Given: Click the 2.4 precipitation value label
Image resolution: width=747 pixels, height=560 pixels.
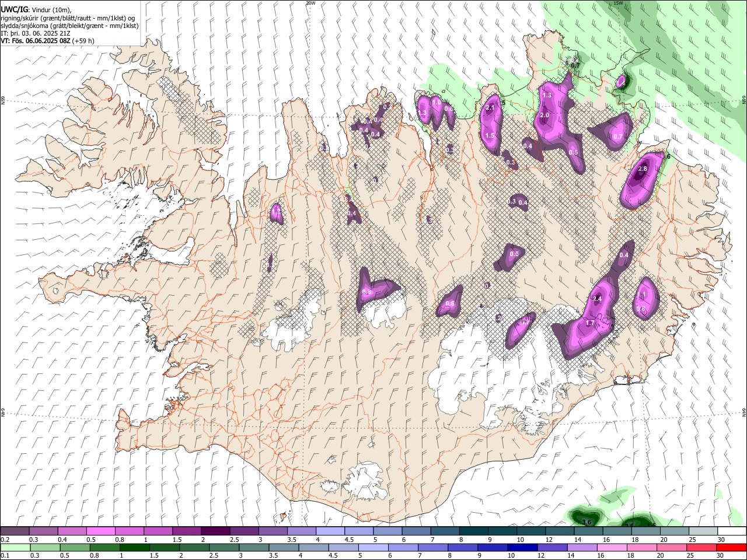Looking at the screenshot, I should (597, 299).
